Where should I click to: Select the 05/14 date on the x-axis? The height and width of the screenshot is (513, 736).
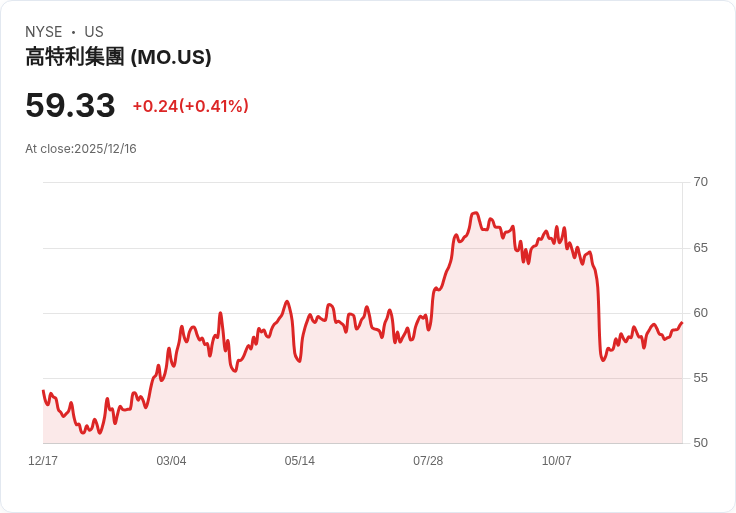coord(300,461)
